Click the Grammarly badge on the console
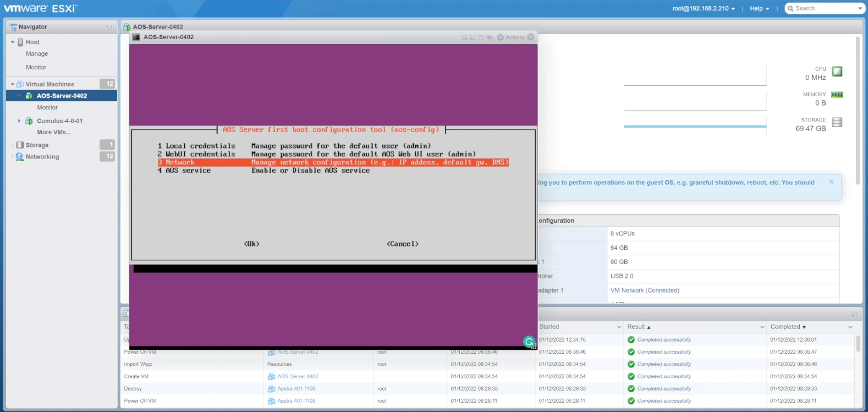This screenshot has width=868, height=412. point(529,342)
